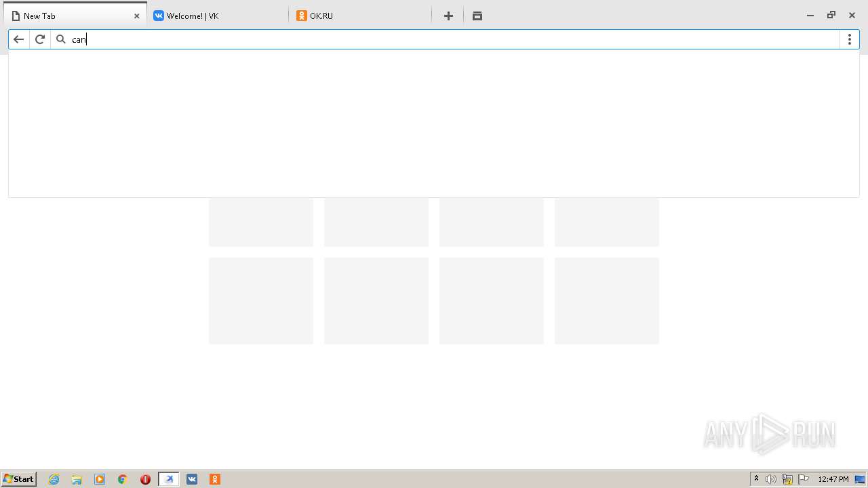This screenshot has width=868, height=488.
Task: Open the Action Center flag icon
Action: [804, 479]
